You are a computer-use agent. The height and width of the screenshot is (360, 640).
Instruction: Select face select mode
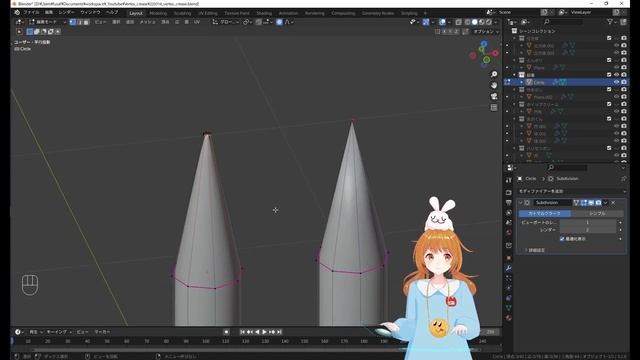(86, 22)
